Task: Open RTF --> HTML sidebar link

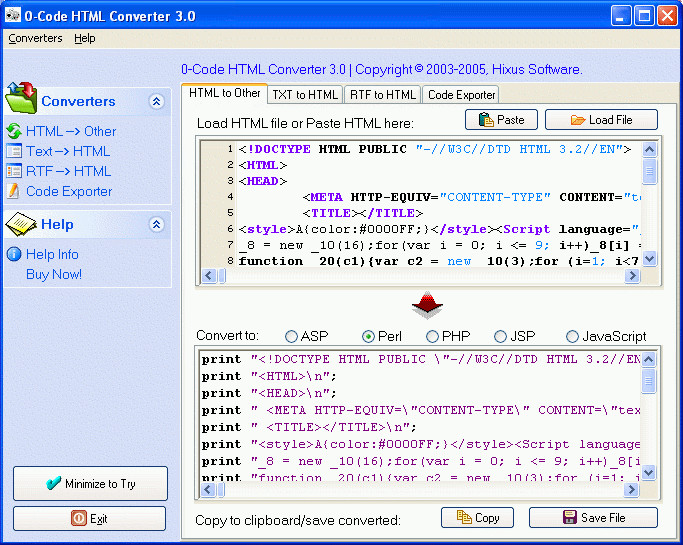Action: [x=68, y=171]
